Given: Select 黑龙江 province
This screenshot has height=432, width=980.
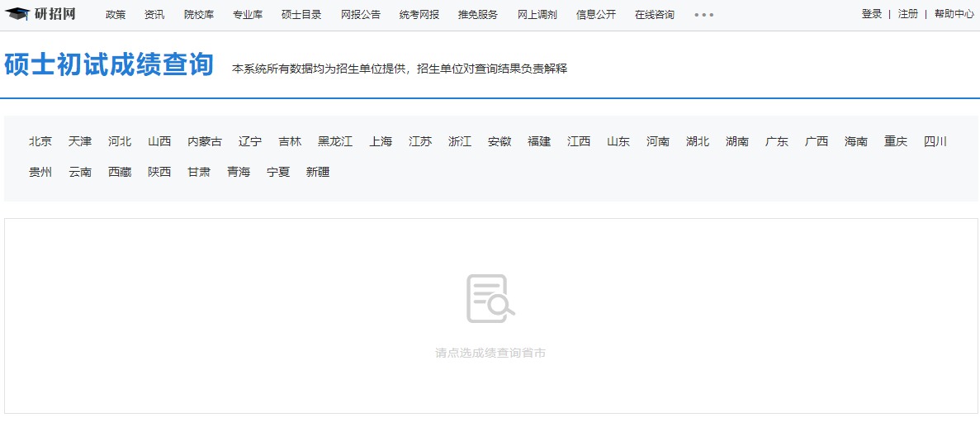Looking at the screenshot, I should click(335, 141).
